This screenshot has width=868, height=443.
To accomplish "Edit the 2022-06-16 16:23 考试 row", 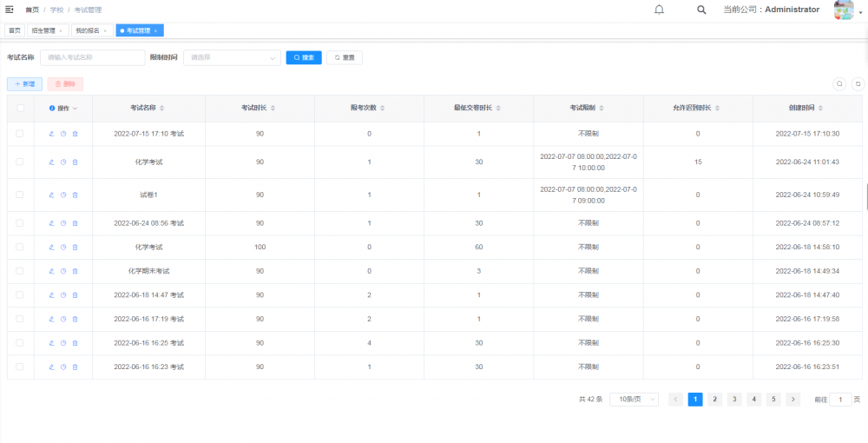I will pyautogui.click(x=51, y=367).
